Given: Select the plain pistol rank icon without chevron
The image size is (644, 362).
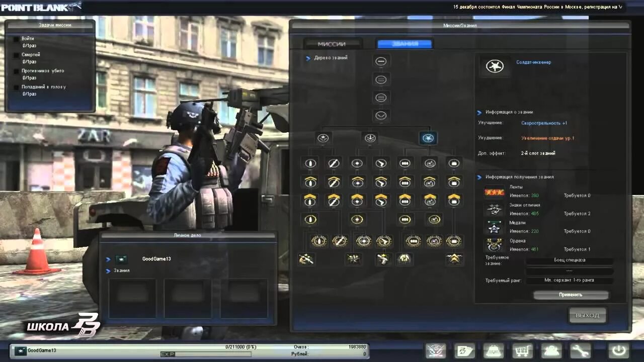Looking at the screenshot, I should (x=381, y=163).
